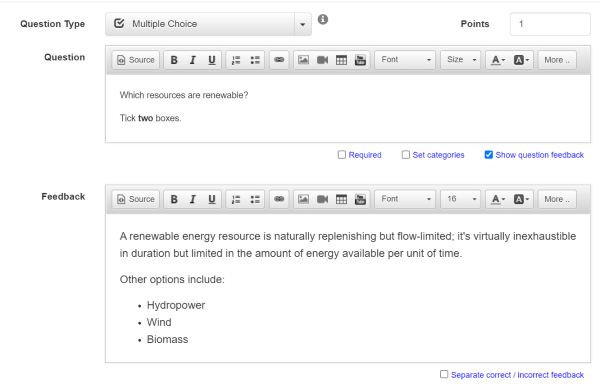Click More button in Question editor toolbar
Screen dimensions: 600x389
point(557,60)
